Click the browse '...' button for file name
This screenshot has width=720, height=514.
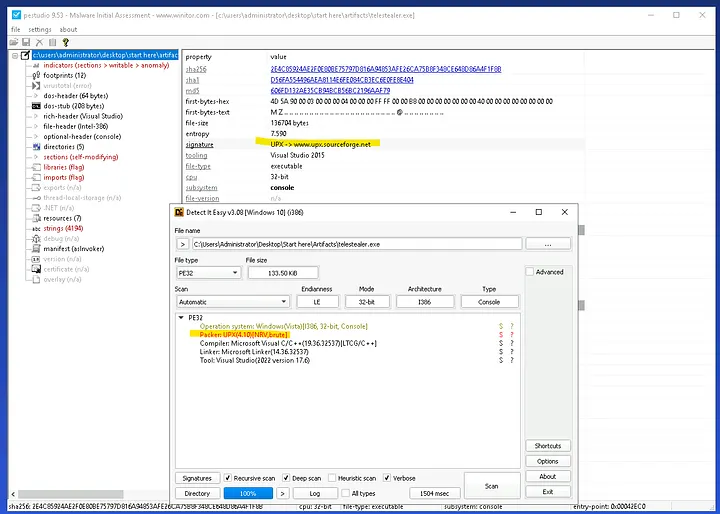[x=548, y=244]
